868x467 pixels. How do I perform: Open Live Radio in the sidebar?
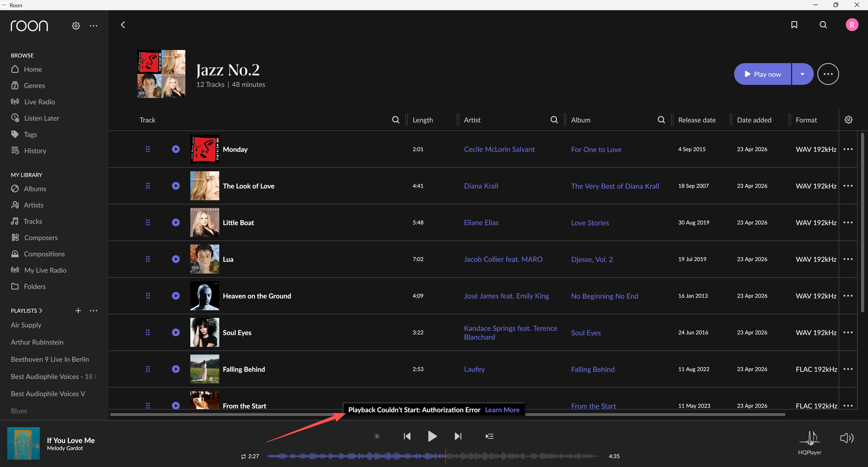point(33,102)
